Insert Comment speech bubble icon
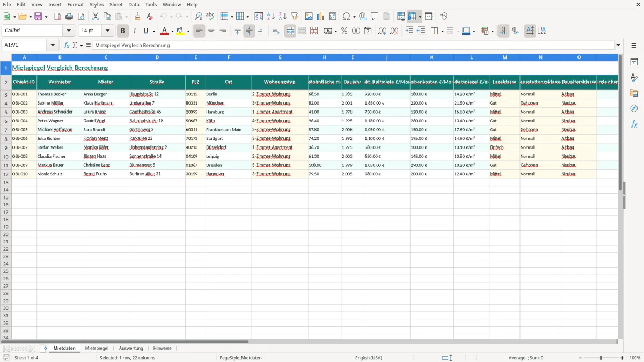The height and width of the screenshot is (362, 644). 375,17
